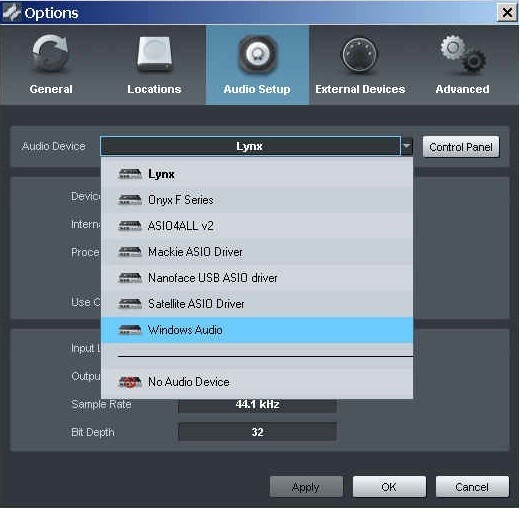Click the Audio Device label

click(53, 146)
